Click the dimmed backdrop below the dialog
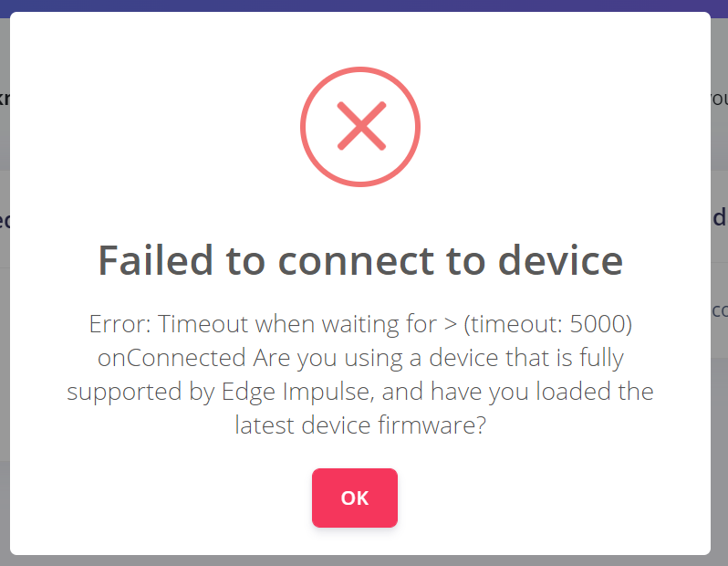The image size is (728, 566). pos(365,561)
